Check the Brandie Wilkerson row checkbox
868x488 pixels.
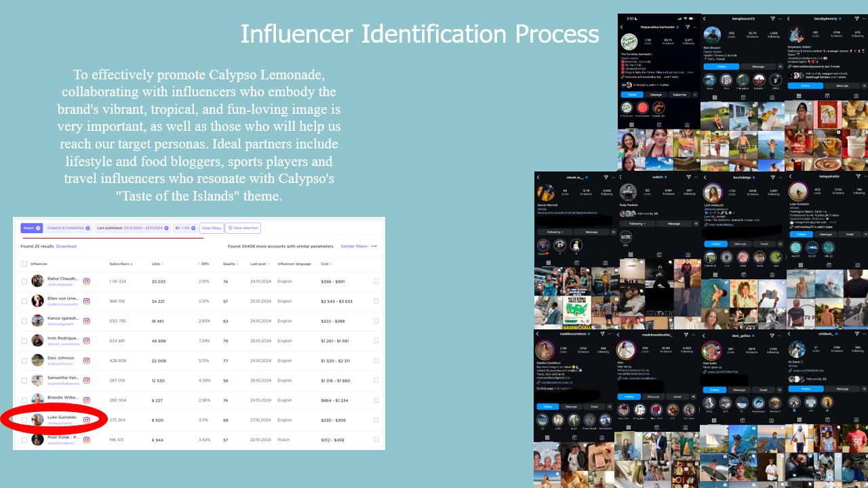[x=24, y=401]
